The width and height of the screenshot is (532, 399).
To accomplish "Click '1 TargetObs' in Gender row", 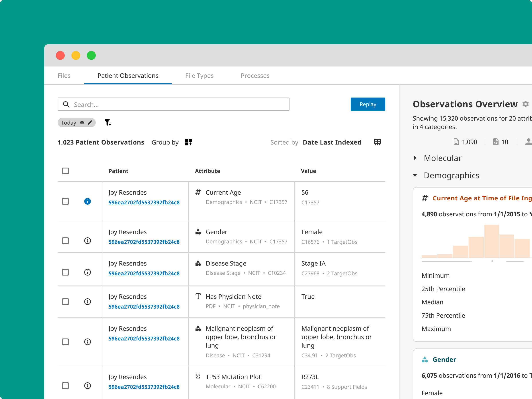I will click(342, 242).
